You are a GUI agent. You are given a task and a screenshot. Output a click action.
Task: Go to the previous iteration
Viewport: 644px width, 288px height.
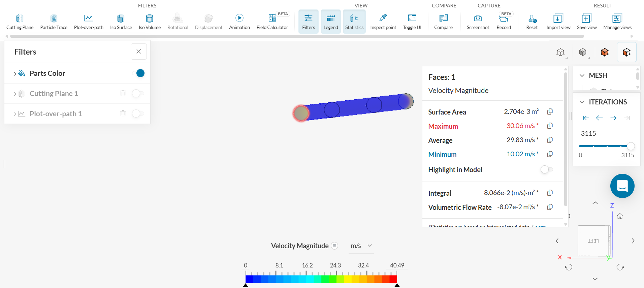[x=600, y=118]
